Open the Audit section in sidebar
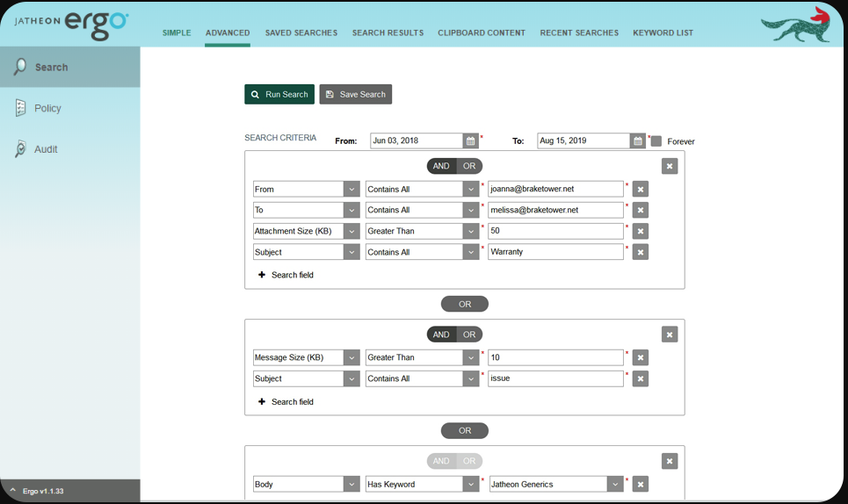 pyautogui.click(x=46, y=149)
